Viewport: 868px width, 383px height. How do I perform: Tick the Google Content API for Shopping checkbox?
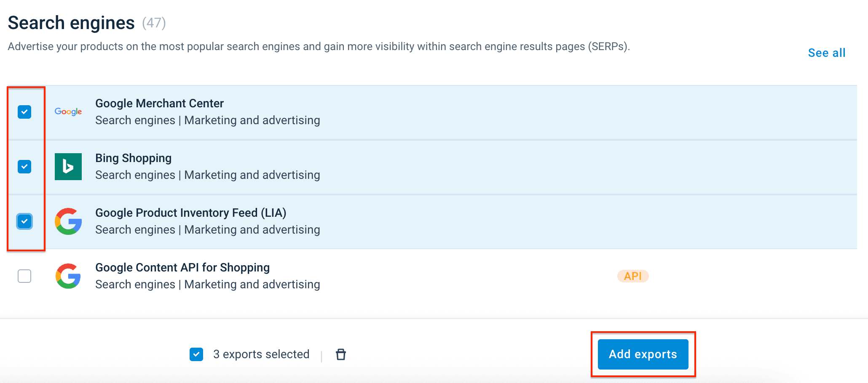[24, 276]
